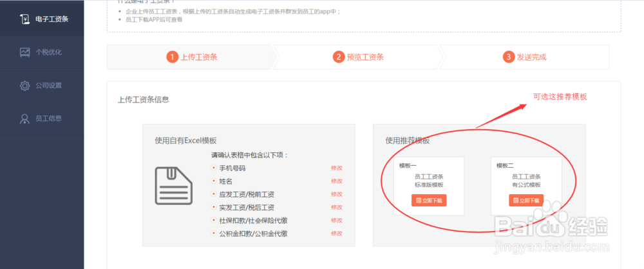Download 模板二 with 立即下载 button
644x269 pixels.
point(526,201)
